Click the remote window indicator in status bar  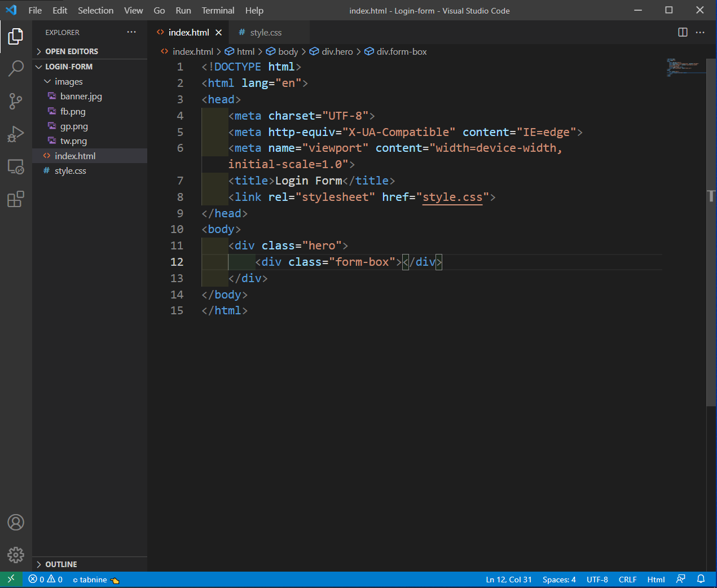pos(11,580)
